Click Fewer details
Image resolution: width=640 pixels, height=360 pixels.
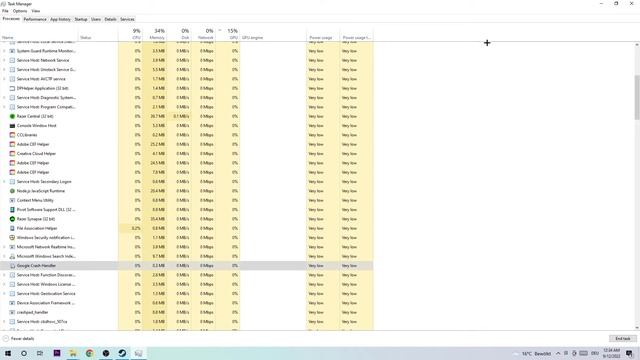click(19, 339)
